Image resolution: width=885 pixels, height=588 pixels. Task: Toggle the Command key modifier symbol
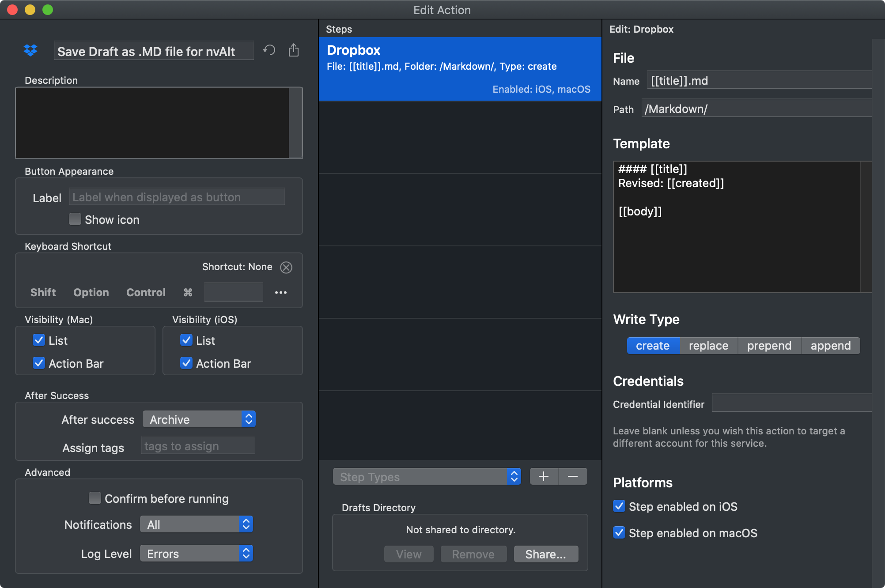pyautogui.click(x=188, y=293)
